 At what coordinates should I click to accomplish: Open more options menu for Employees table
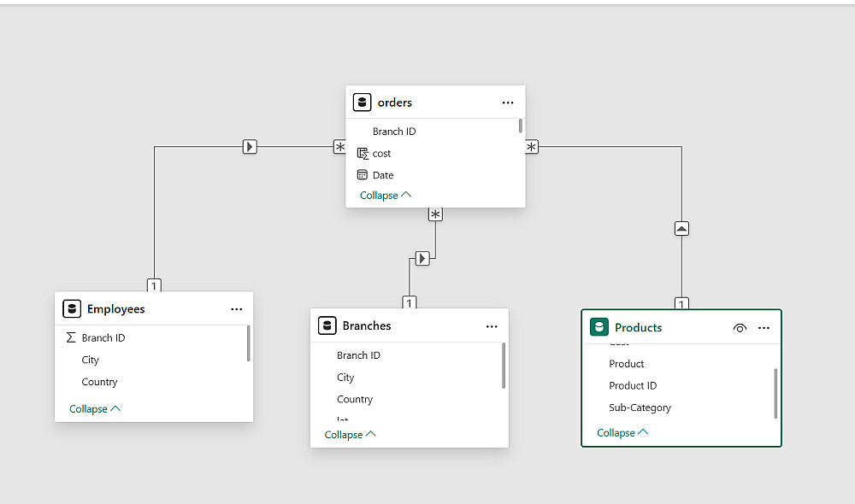[237, 309]
